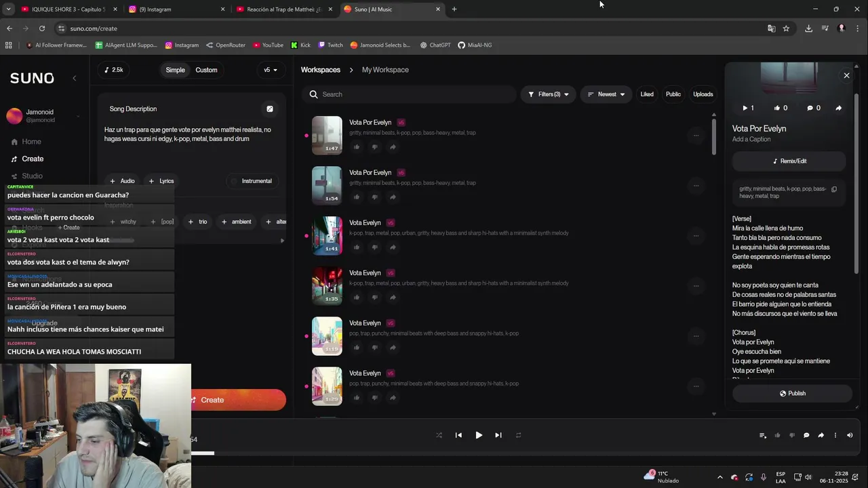This screenshot has height=488, width=868.
Task: Open the Filters (3) dropdown
Action: coord(549,94)
